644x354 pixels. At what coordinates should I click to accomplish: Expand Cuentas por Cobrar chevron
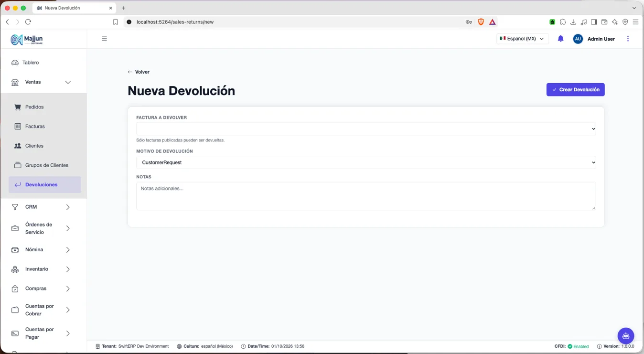pos(68,310)
